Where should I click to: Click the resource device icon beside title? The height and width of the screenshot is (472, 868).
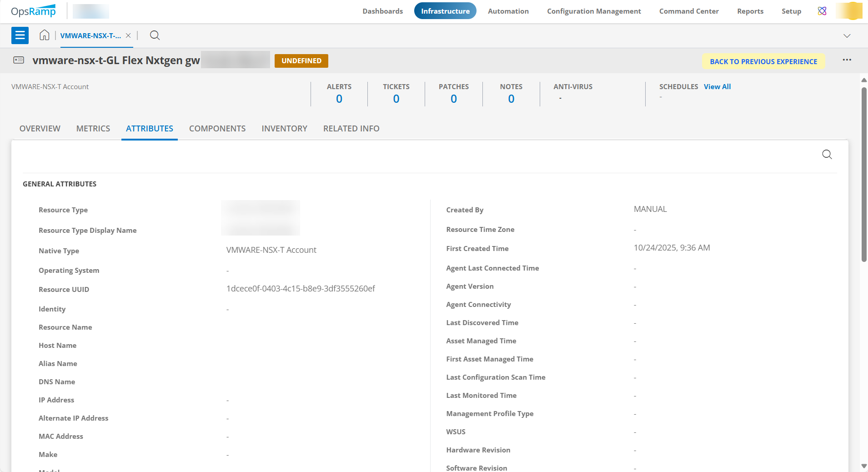[19, 60]
